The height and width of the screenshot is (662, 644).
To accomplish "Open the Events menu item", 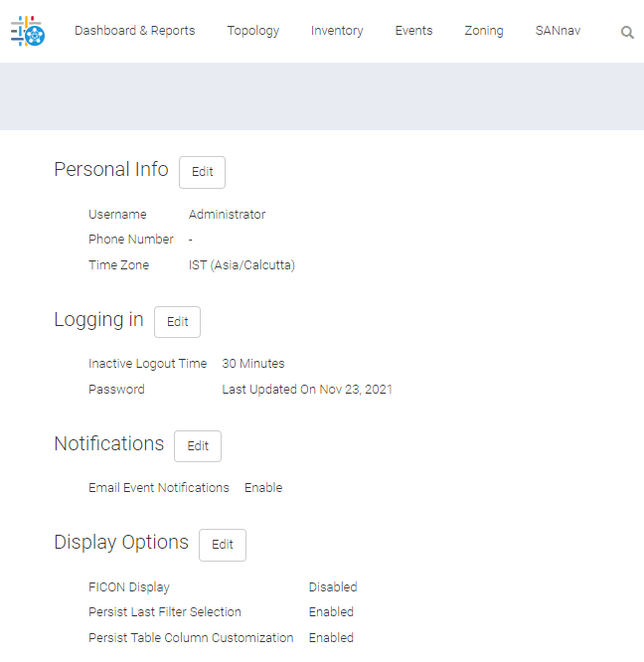I will click(x=413, y=31).
